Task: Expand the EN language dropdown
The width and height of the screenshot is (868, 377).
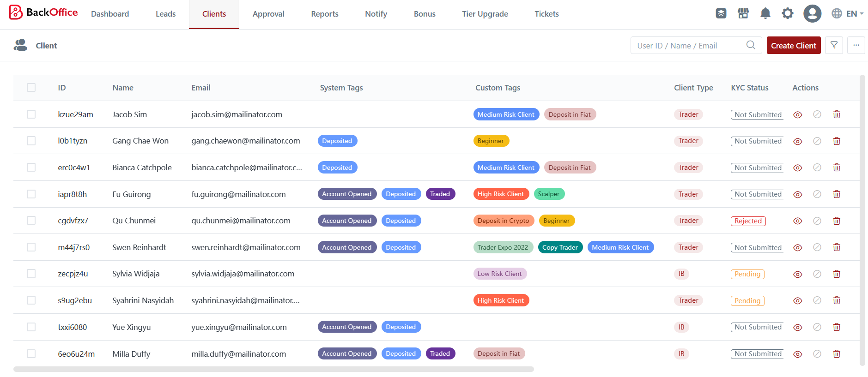Action: pyautogui.click(x=848, y=13)
